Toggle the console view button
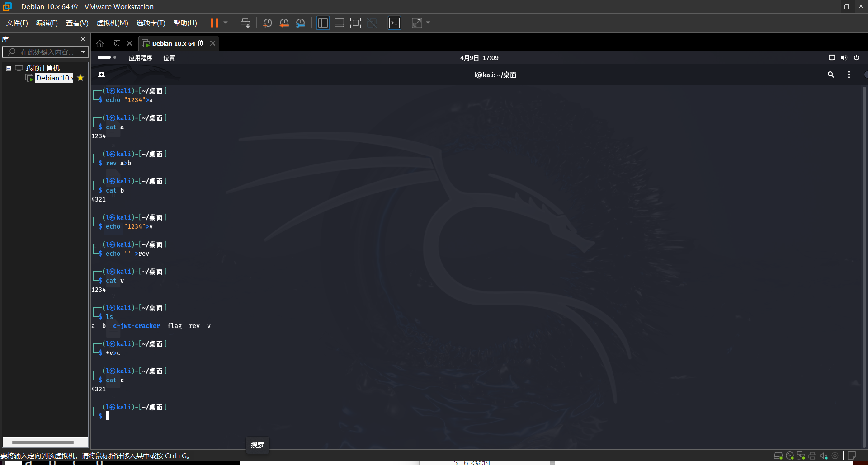This screenshot has height=465, width=868. pos(394,23)
